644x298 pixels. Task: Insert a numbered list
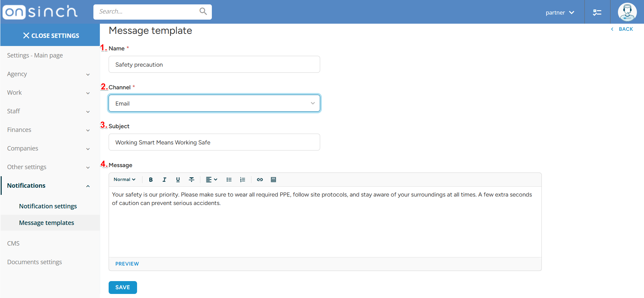pos(243,180)
